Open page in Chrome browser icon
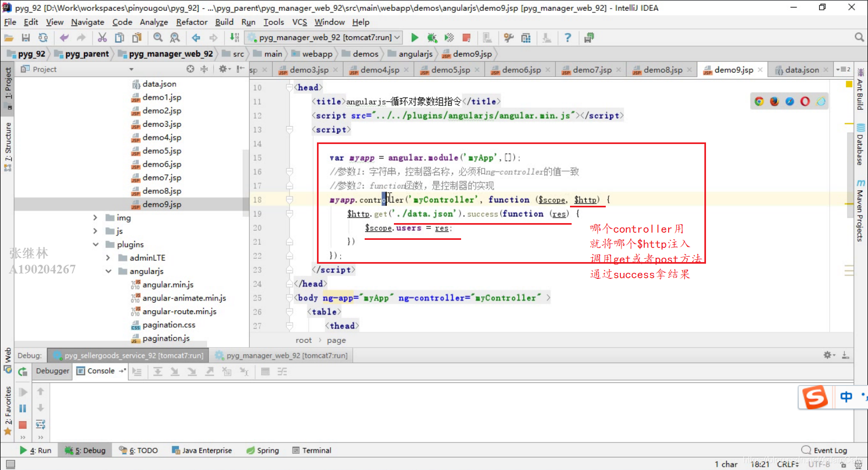This screenshot has height=470, width=868. (759, 101)
